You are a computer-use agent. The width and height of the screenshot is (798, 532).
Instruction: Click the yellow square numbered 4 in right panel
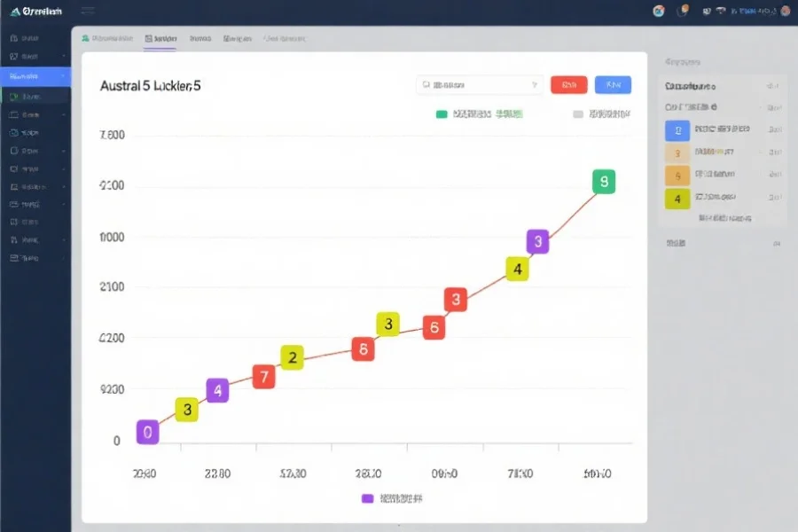click(x=677, y=199)
